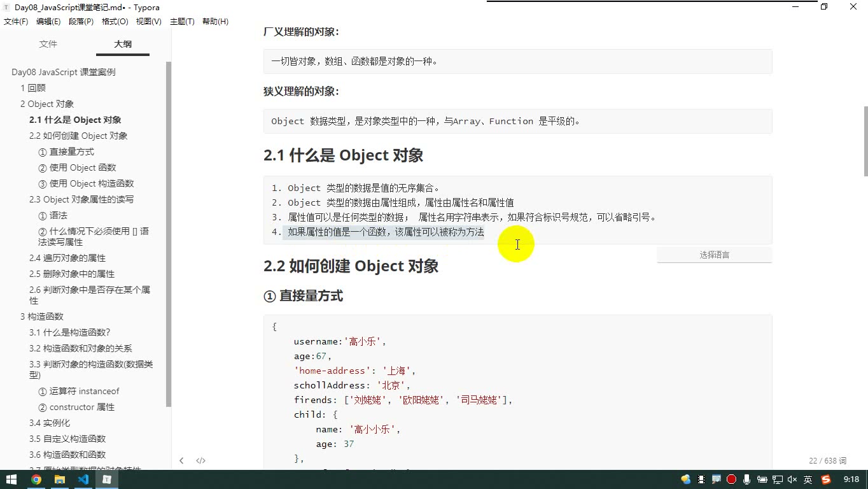Click the 9:18 clock in taskbar

[x=851, y=479]
